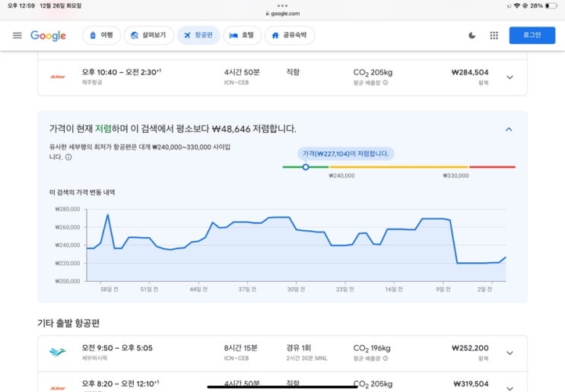The height and width of the screenshot is (392, 565).
Task: Click the ₩240,000 range bar label
Action: [x=341, y=175]
